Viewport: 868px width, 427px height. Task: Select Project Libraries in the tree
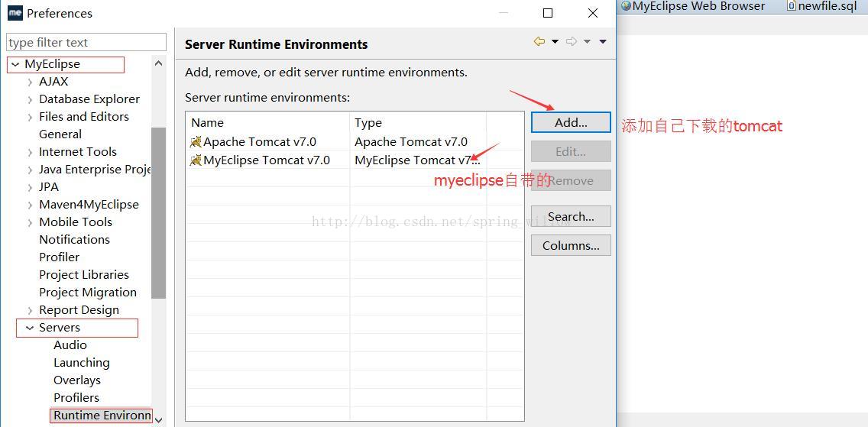(x=83, y=275)
